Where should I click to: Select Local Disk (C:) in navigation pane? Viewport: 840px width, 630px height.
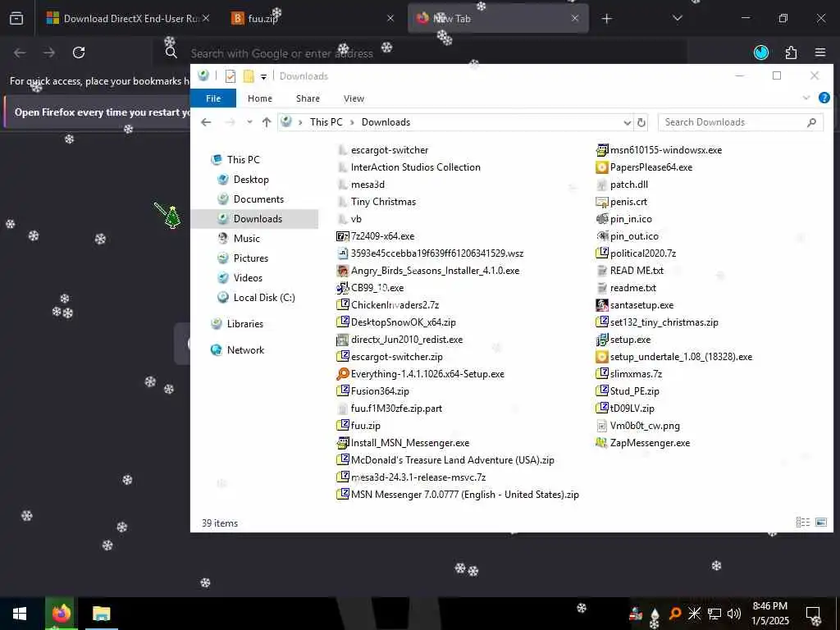click(x=264, y=297)
